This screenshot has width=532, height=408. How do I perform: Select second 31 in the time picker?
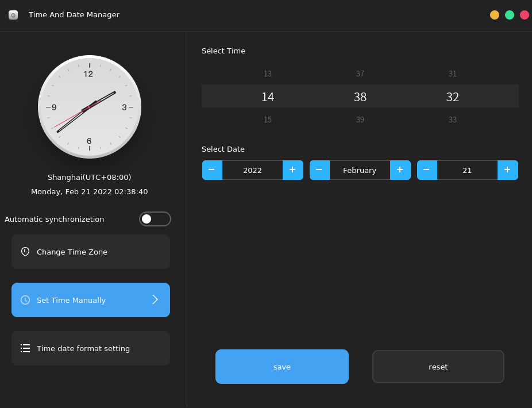tap(452, 74)
